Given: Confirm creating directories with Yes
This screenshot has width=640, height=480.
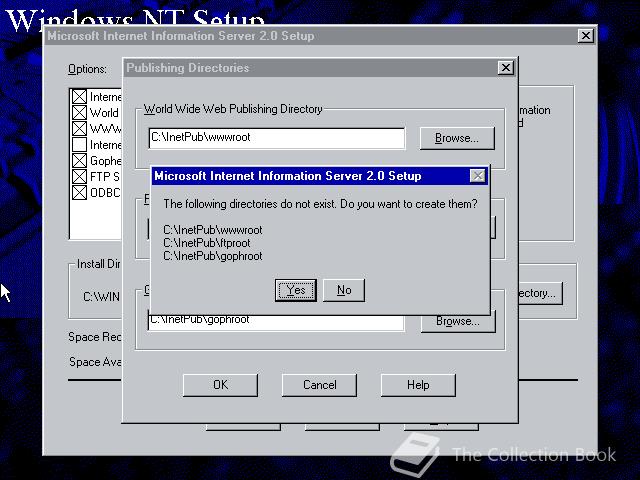Looking at the screenshot, I should [296, 290].
